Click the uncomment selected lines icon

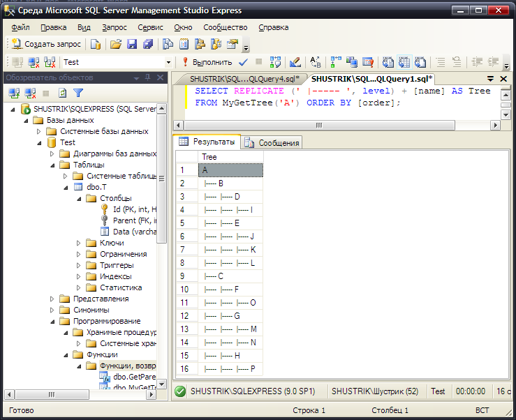point(457,62)
